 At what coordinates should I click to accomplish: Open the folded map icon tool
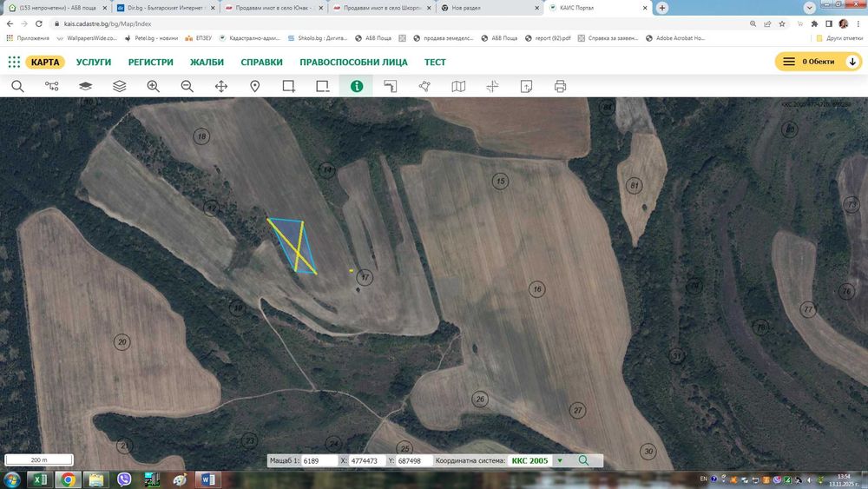(x=458, y=86)
